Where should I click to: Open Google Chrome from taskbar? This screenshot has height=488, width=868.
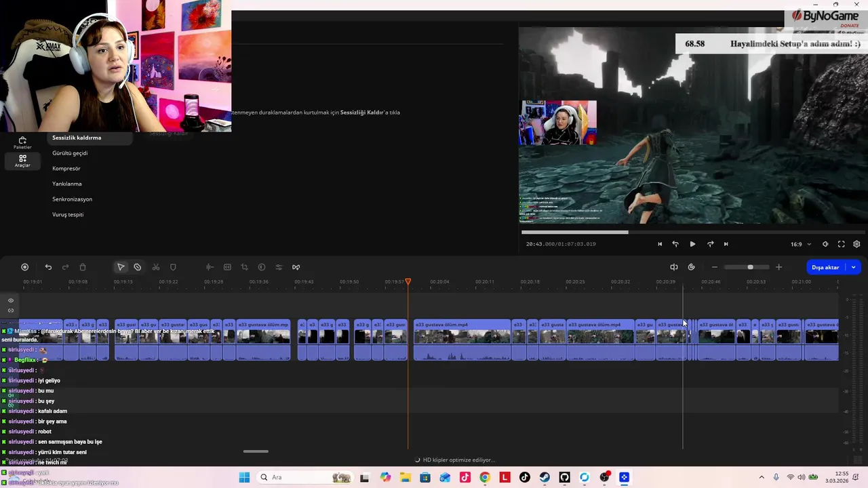point(485,477)
